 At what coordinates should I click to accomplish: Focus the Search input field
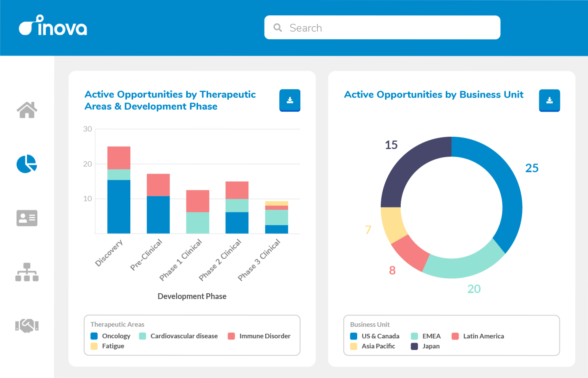tap(382, 27)
